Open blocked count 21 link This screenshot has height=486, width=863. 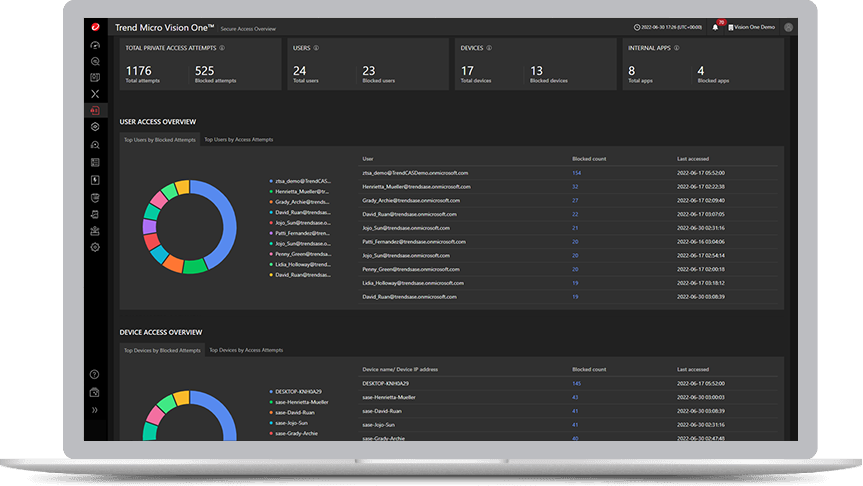575,228
